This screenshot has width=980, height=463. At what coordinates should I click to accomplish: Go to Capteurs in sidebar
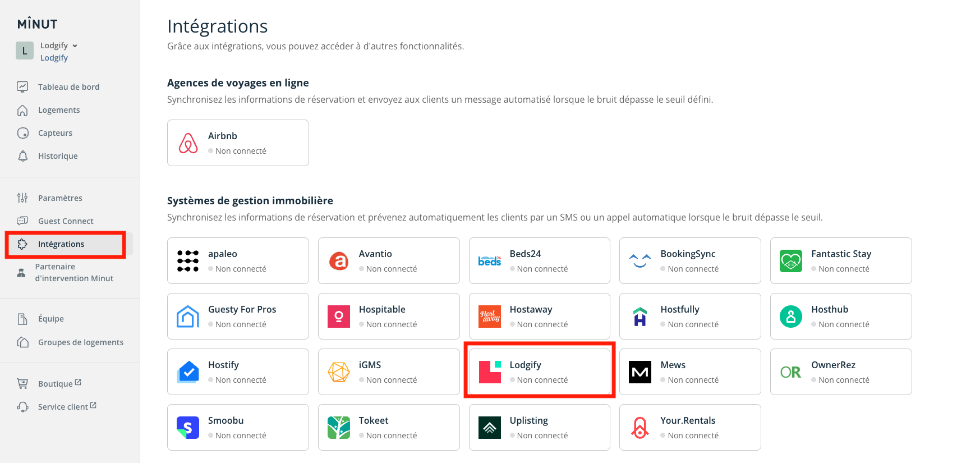pyautogui.click(x=55, y=133)
